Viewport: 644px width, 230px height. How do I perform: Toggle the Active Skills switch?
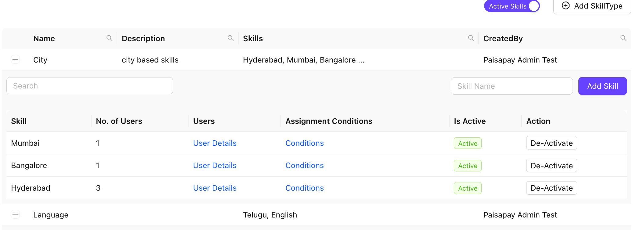tap(534, 6)
